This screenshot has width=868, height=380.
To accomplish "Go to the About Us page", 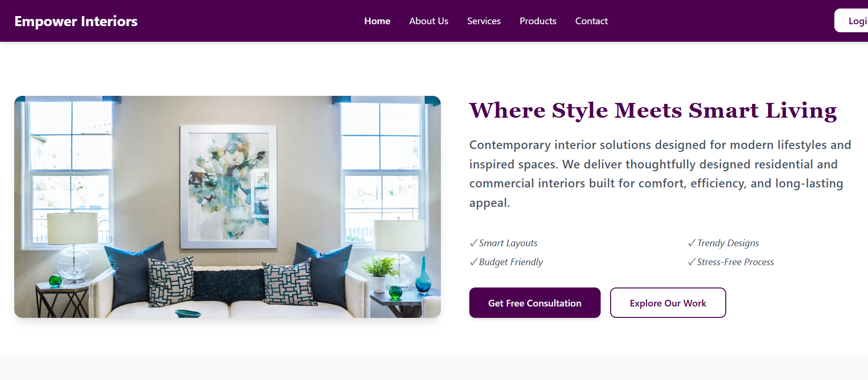I will pyautogui.click(x=429, y=21).
